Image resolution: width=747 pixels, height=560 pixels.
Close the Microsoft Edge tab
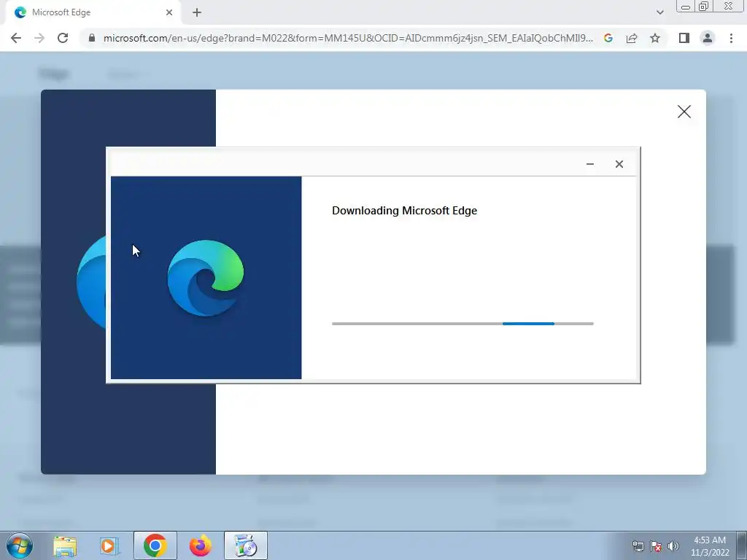(169, 13)
